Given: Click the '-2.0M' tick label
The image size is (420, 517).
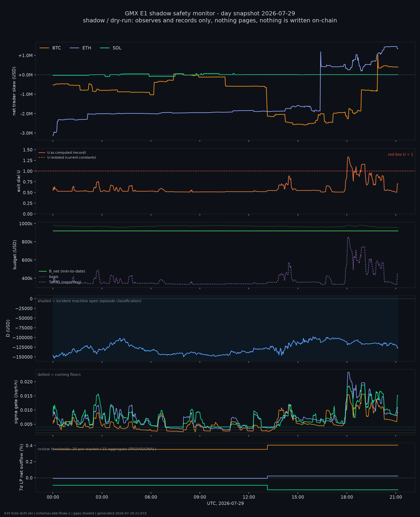Looking at the screenshot, I should point(26,114).
